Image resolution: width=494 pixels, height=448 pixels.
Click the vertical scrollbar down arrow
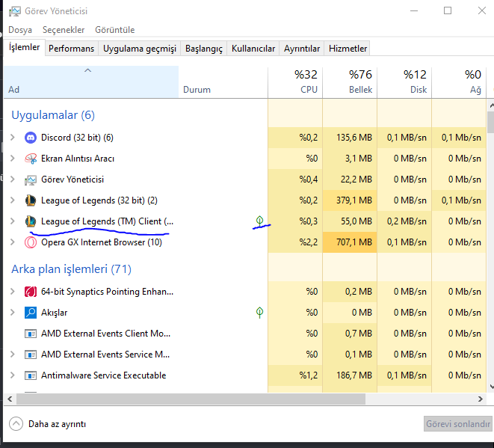tap(492, 387)
